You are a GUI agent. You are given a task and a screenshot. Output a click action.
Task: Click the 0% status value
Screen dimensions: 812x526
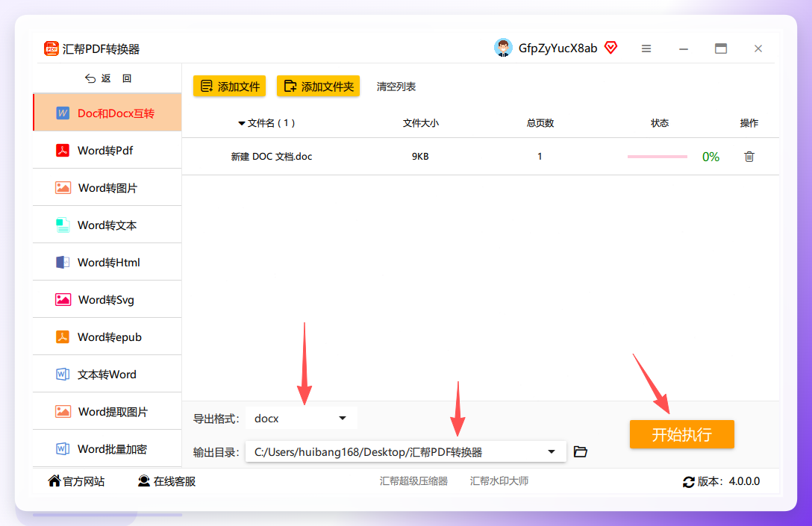click(710, 157)
